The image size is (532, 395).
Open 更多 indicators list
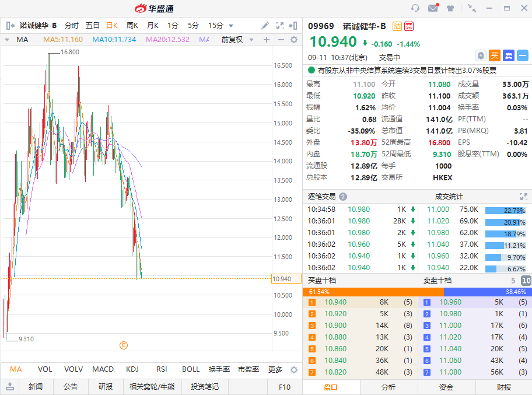(x=275, y=369)
